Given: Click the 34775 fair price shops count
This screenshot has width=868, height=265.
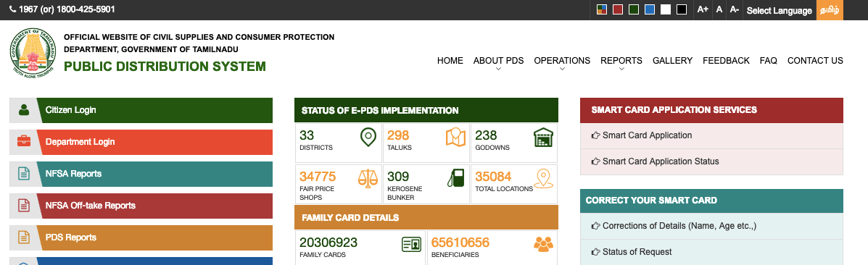Looking at the screenshot, I should pos(318,177).
